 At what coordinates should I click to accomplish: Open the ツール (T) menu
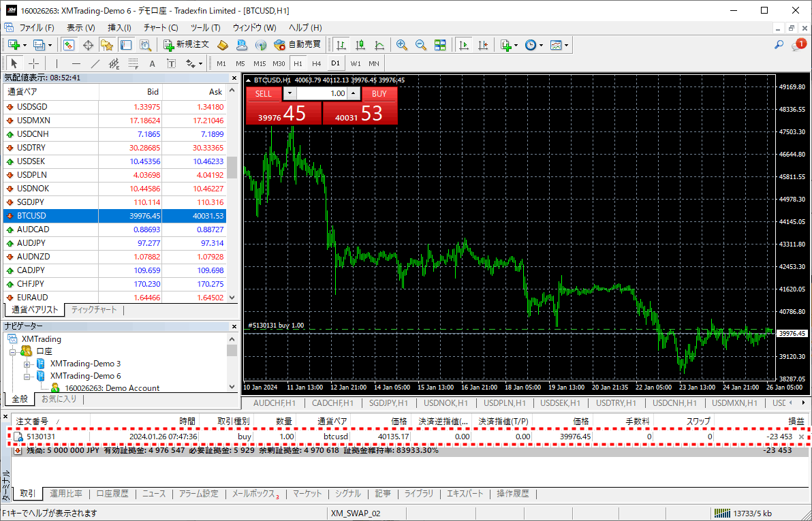[x=205, y=27]
